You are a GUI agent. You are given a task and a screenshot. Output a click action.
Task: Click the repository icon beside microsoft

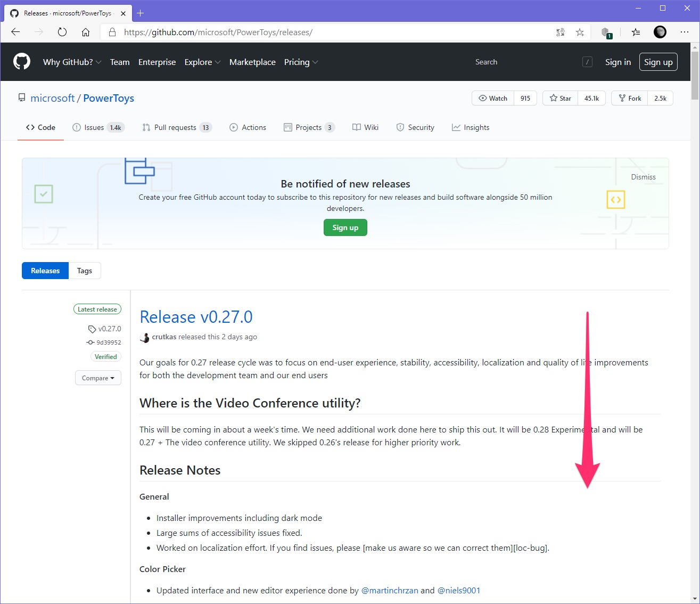(22, 98)
